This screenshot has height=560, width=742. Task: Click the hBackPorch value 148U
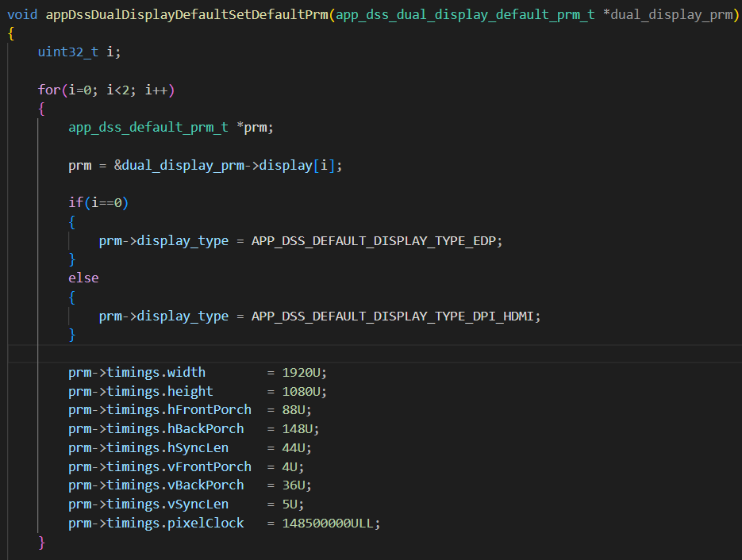(x=298, y=429)
